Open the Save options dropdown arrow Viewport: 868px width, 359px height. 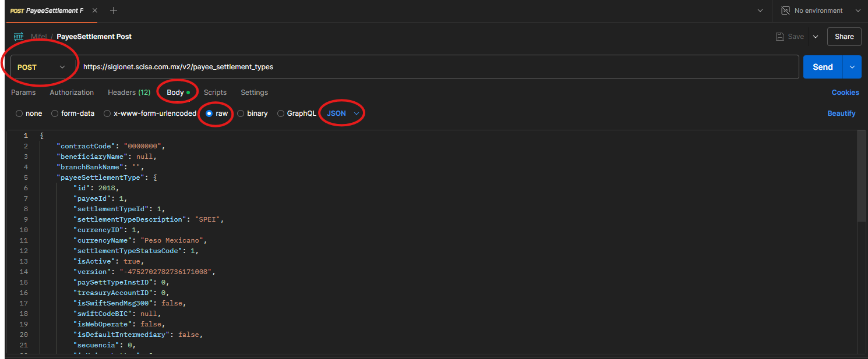pyautogui.click(x=816, y=37)
